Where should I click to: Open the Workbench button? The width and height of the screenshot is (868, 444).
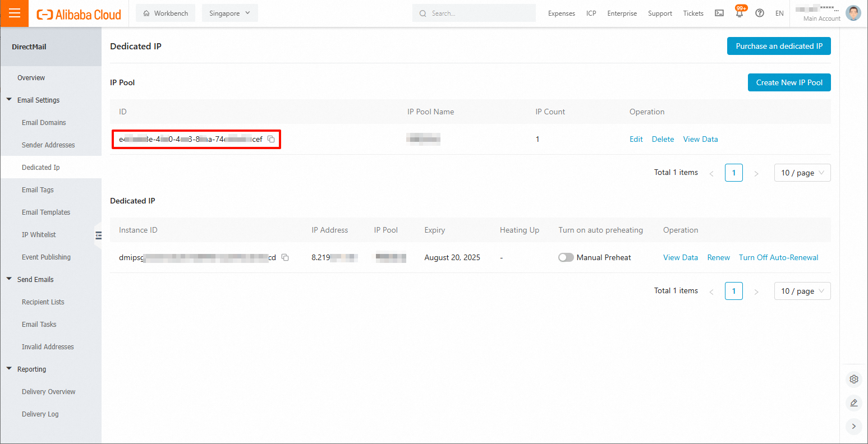pyautogui.click(x=166, y=13)
